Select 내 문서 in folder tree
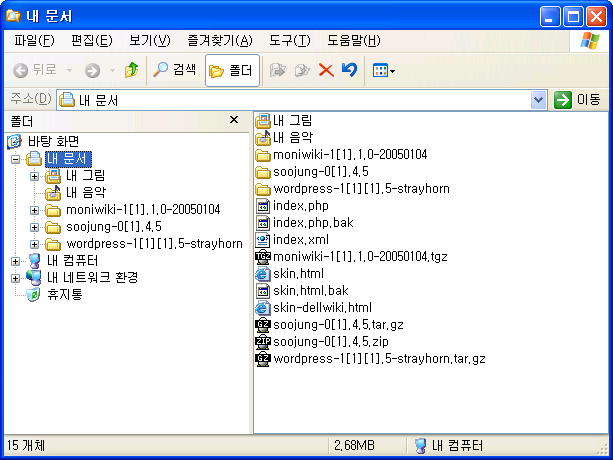The height and width of the screenshot is (460, 613). 68,159
